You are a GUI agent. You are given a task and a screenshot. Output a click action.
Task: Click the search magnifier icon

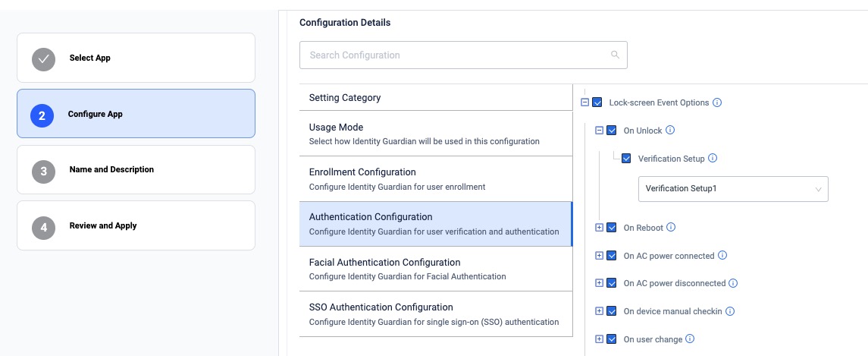click(615, 55)
